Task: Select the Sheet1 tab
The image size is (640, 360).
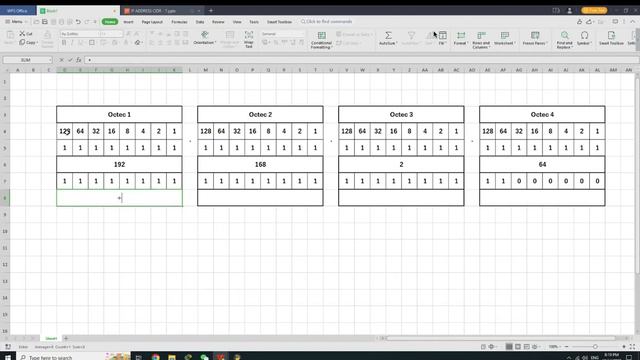Action: (x=51, y=338)
